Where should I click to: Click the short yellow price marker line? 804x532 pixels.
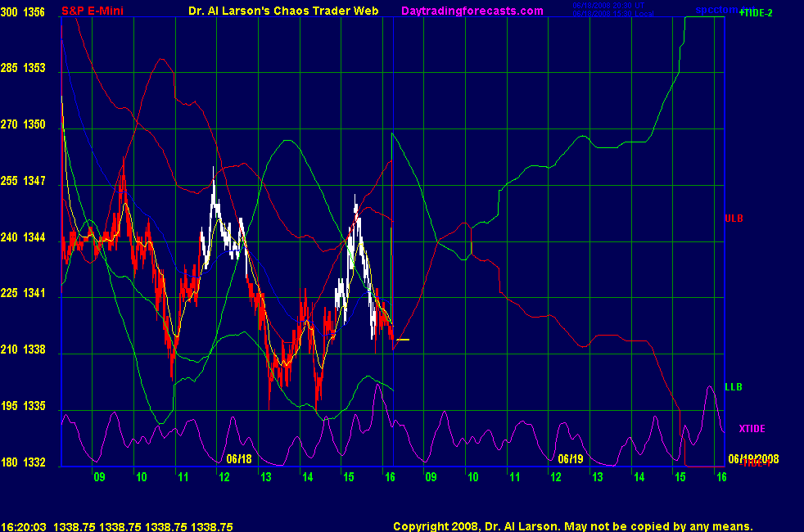click(x=402, y=339)
